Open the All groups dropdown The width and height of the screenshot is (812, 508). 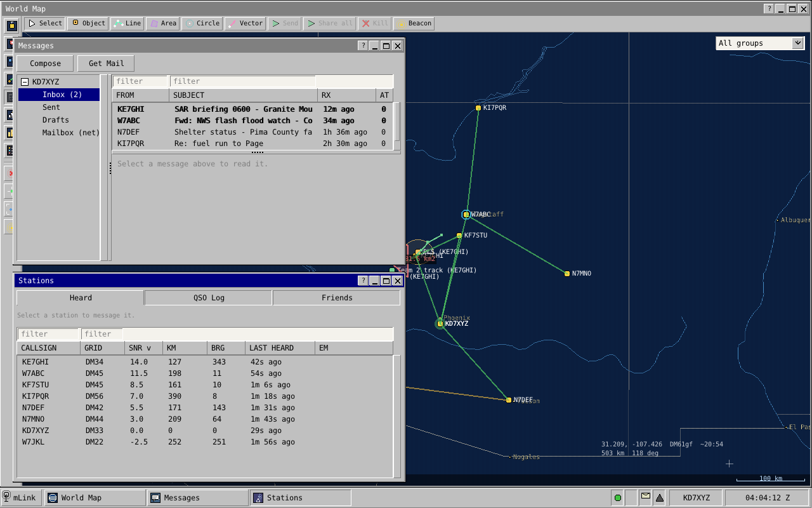pos(760,43)
